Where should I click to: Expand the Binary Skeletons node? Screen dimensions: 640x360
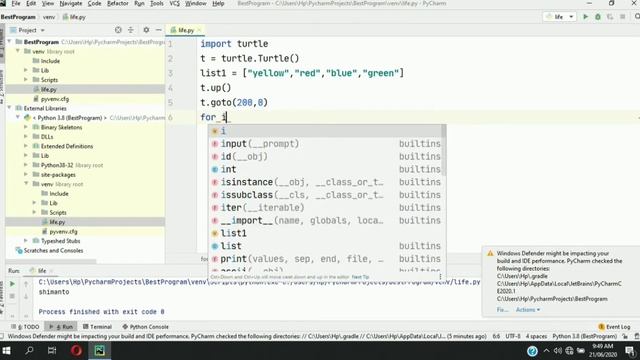pos(26,127)
